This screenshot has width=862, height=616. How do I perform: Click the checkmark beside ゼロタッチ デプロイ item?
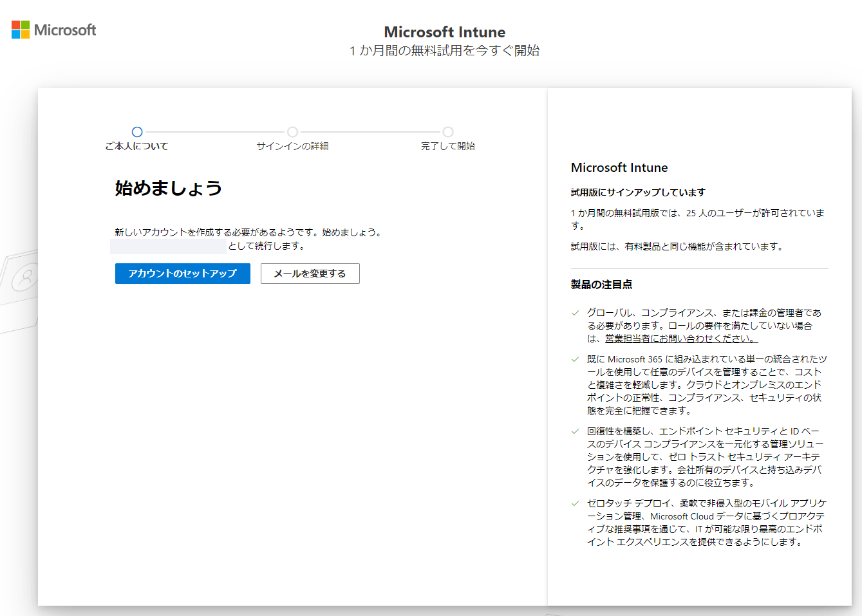click(575, 504)
